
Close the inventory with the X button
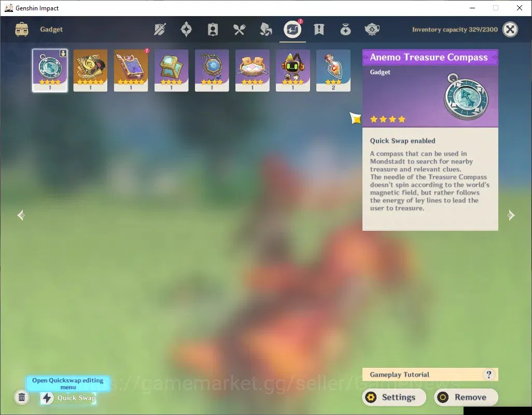[x=510, y=30]
